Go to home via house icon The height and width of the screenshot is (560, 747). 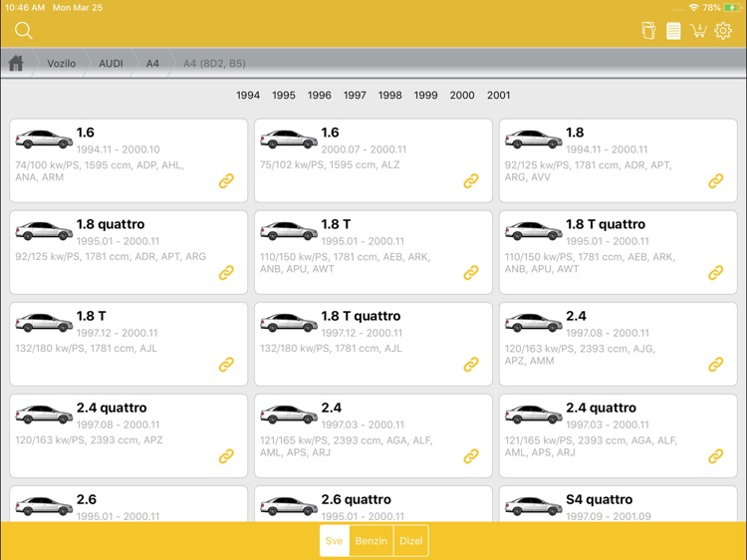pyautogui.click(x=16, y=63)
